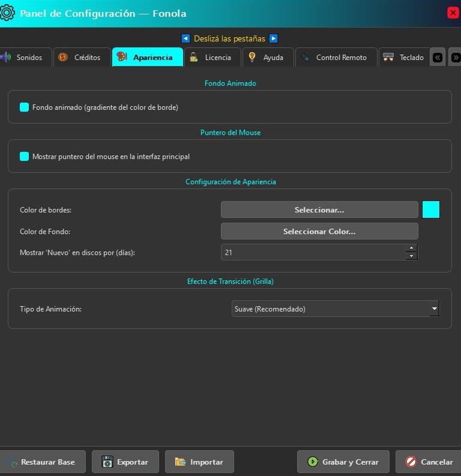Screen dimensions: 461x476
Task: Click the Exportar button
Action: (x=125, y=462)
